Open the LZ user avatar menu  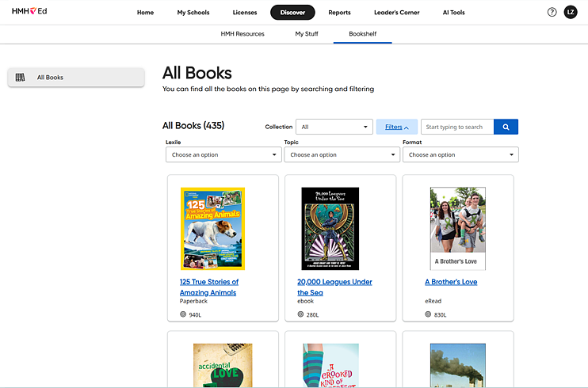tap(571, 13)
